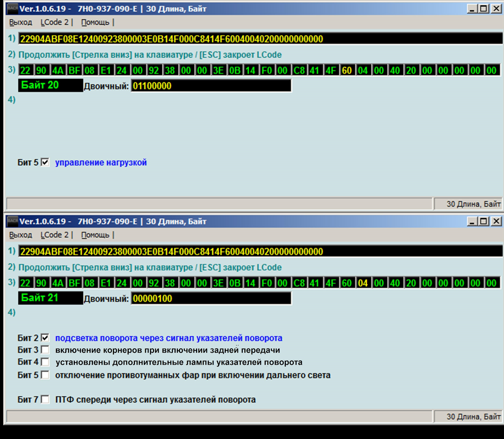
Task: Tick Бит 5 отключение противотуманных фар checkbox
Action: (45, 375)
